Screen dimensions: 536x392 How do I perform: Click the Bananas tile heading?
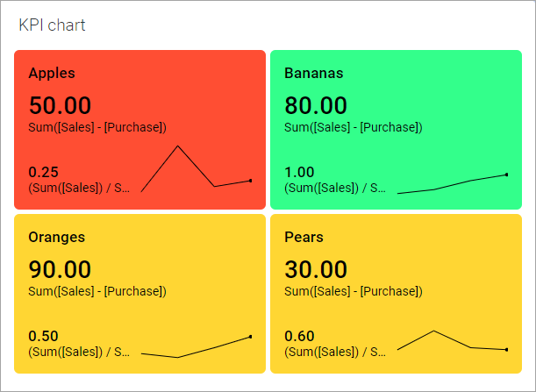[x=313, y=73]
